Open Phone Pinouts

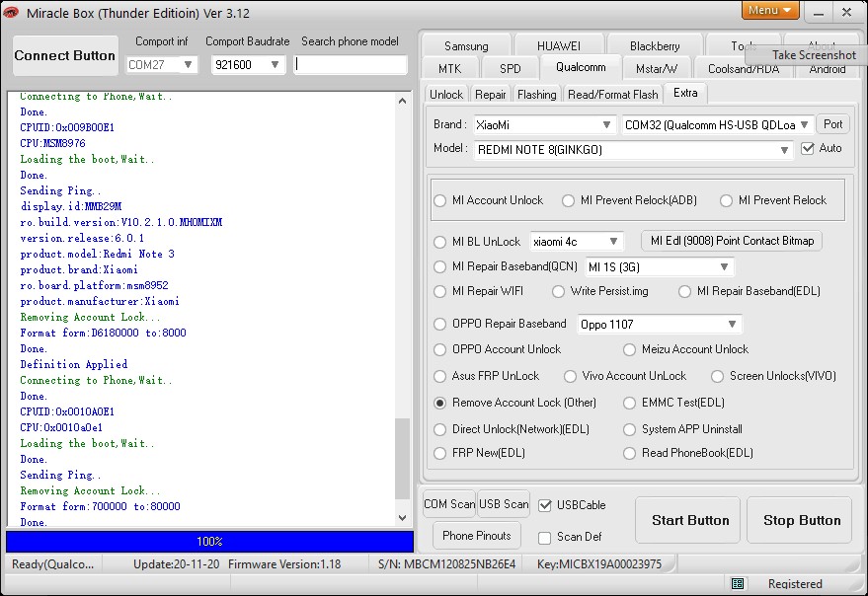[x=477, y=536]
